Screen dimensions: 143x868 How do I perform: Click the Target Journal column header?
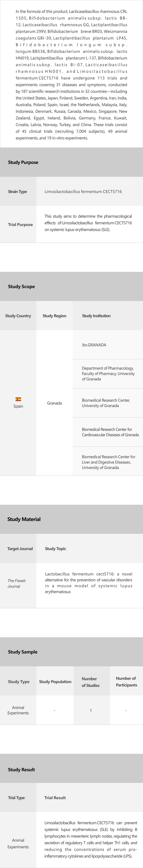click(x=20, y=549)
